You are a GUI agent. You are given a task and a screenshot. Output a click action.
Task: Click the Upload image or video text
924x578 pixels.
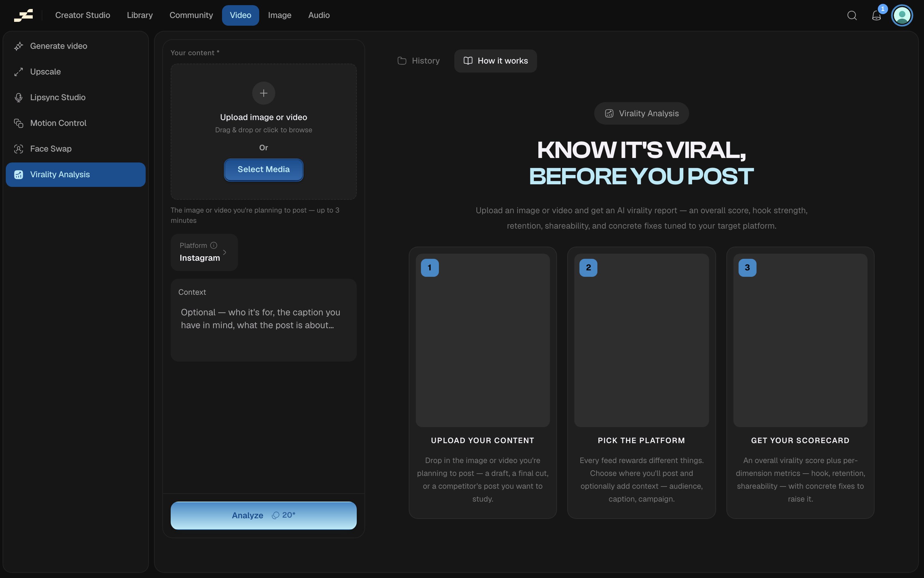pyautogui.click(x=263, y=117)
